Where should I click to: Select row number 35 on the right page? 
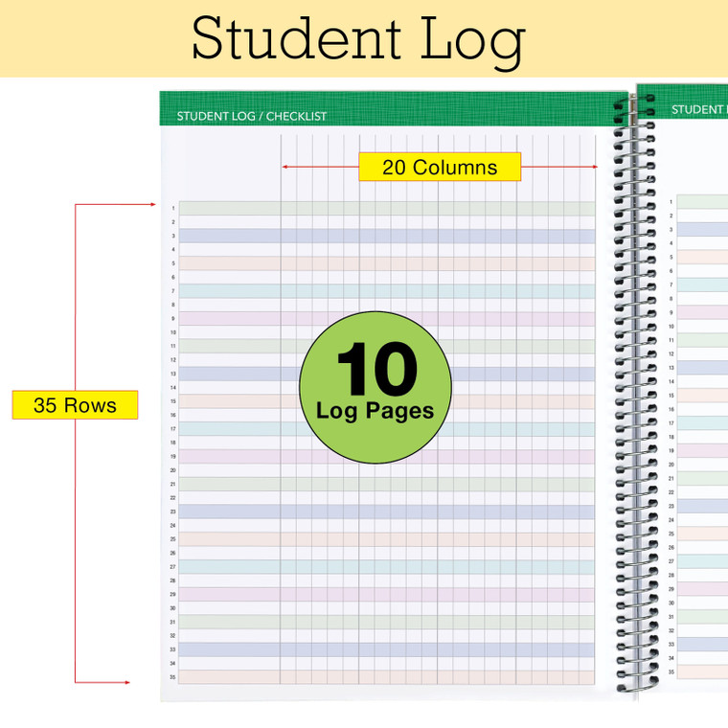(x=671, y=672)
